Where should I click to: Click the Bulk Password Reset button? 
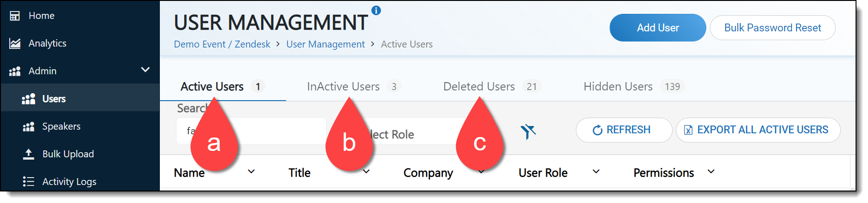point(772,28)
